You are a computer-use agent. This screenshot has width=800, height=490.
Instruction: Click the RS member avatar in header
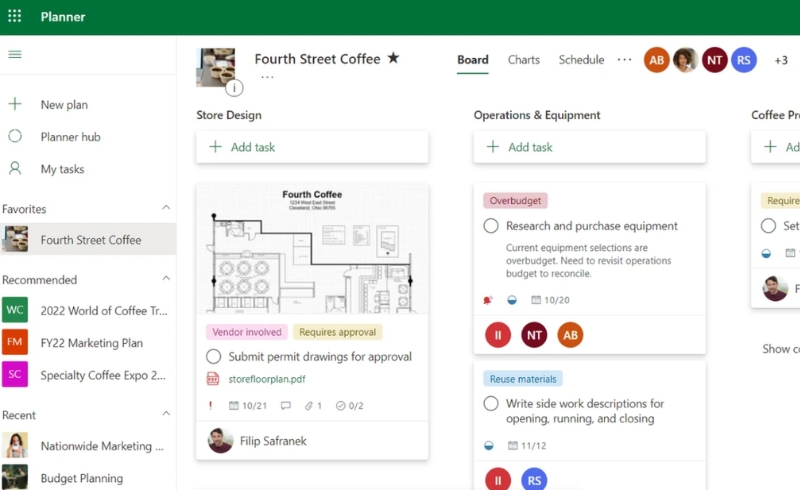743,60
